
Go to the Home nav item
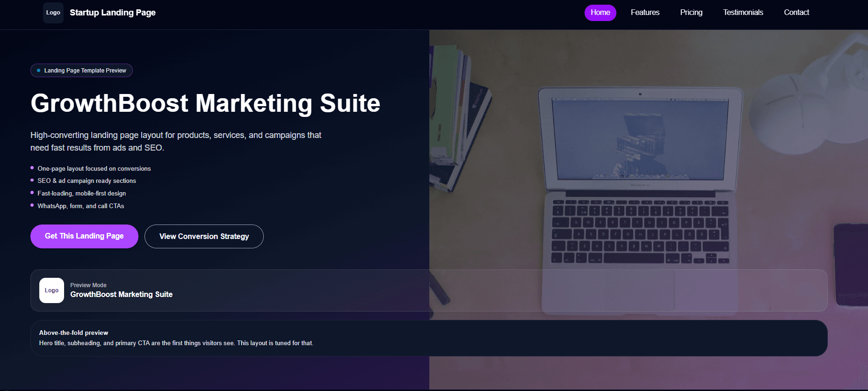[600, 13]
